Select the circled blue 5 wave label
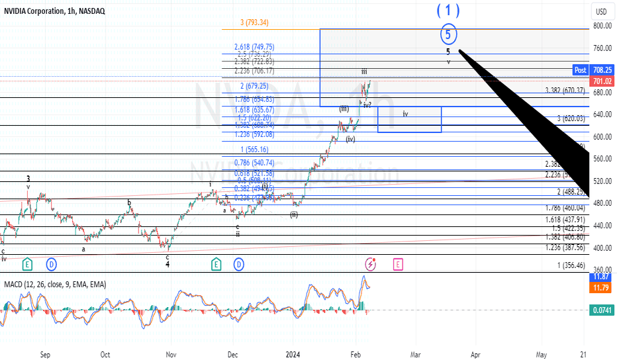The width and height of the screenshot is (617, 364). [448, 34]
